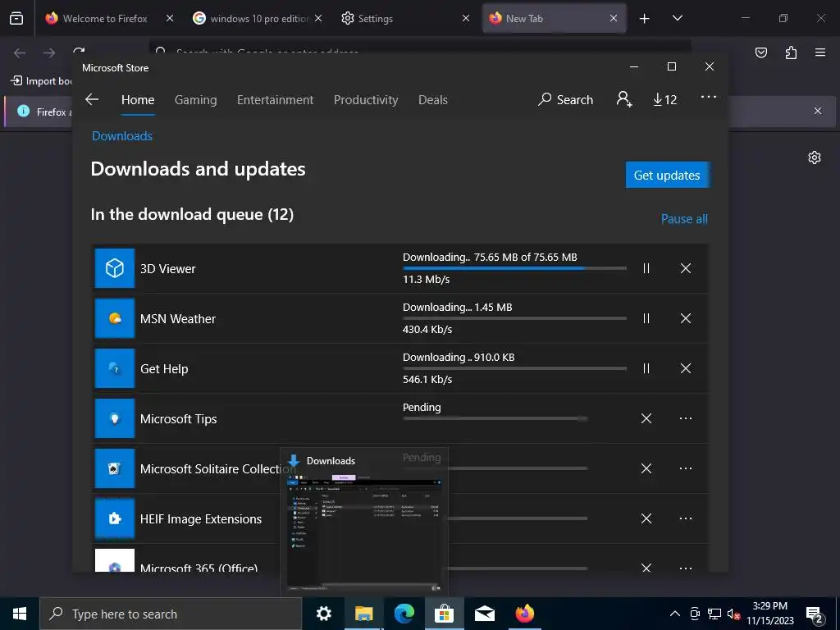840x630 pixels.
Task: Click the Microsoft Tips app icon
Action: point(115,418)
